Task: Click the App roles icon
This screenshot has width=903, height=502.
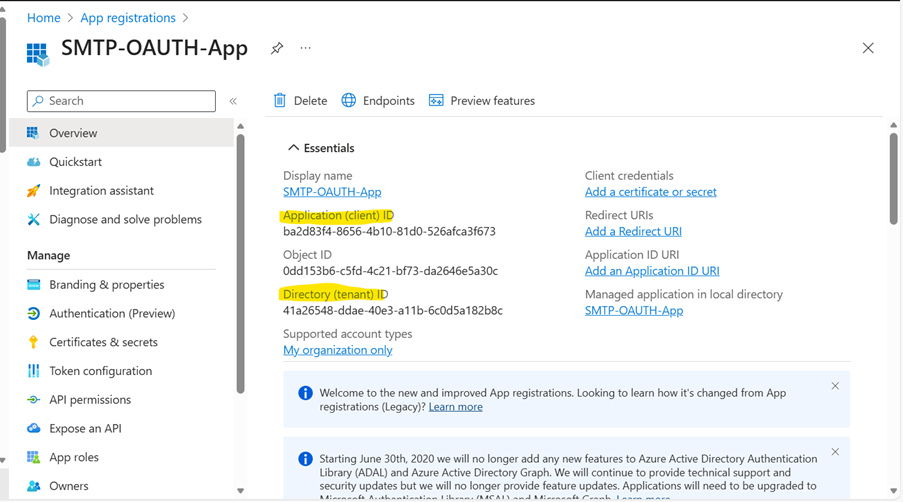Action: 33,457
